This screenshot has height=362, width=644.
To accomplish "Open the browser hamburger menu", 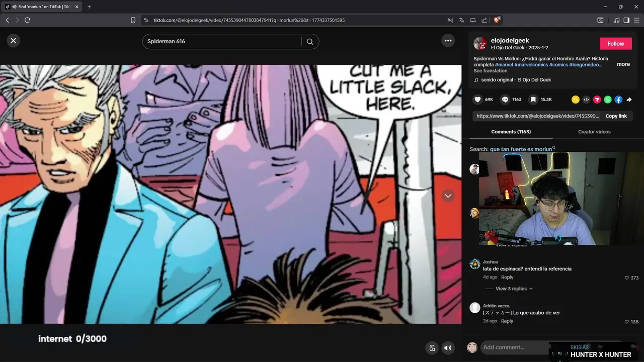I will (636, 20).
